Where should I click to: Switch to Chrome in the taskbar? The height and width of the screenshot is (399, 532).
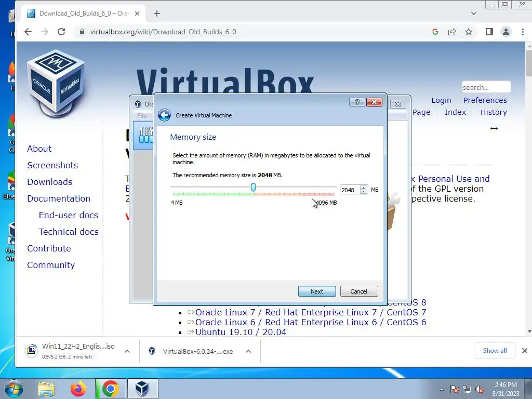tap(111, 389)
